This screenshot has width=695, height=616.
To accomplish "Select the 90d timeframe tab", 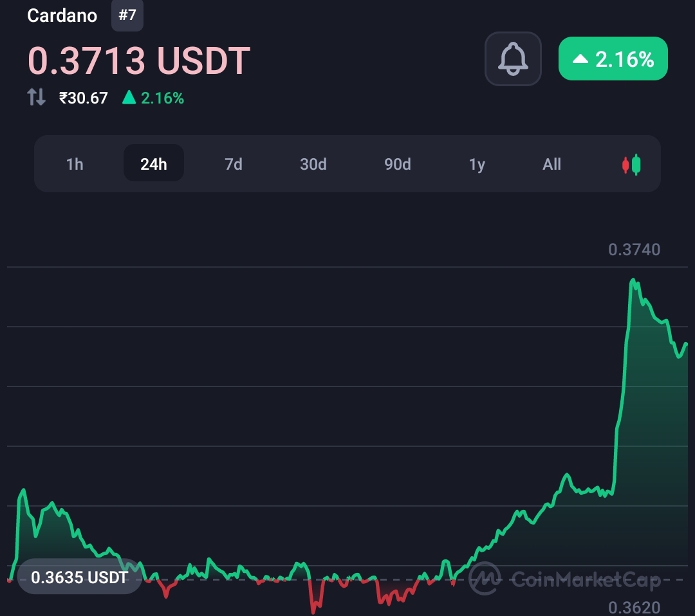I will coord(397,165).
